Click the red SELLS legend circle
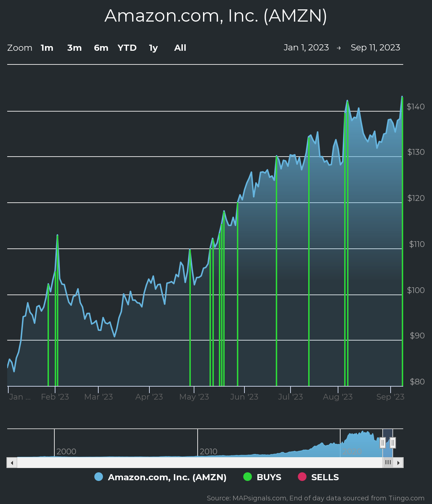 (302, 477)
